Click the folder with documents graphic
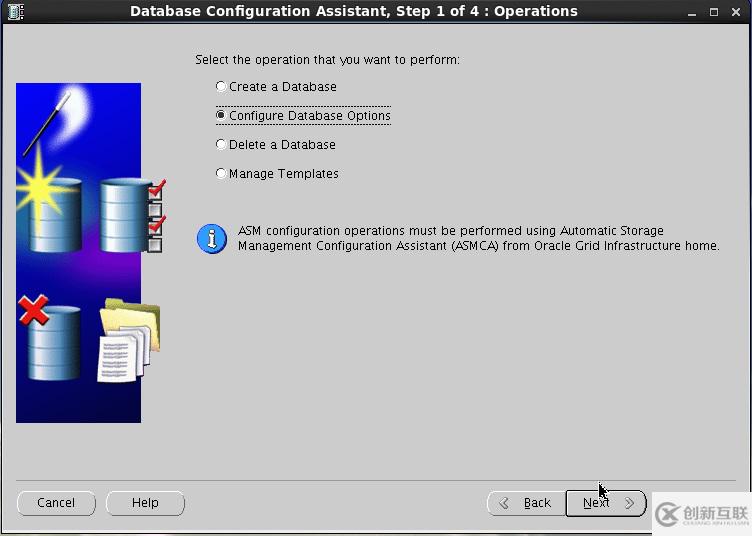This screenshot has width=752, height=536. pyautogui.click(x=128, y=340)
